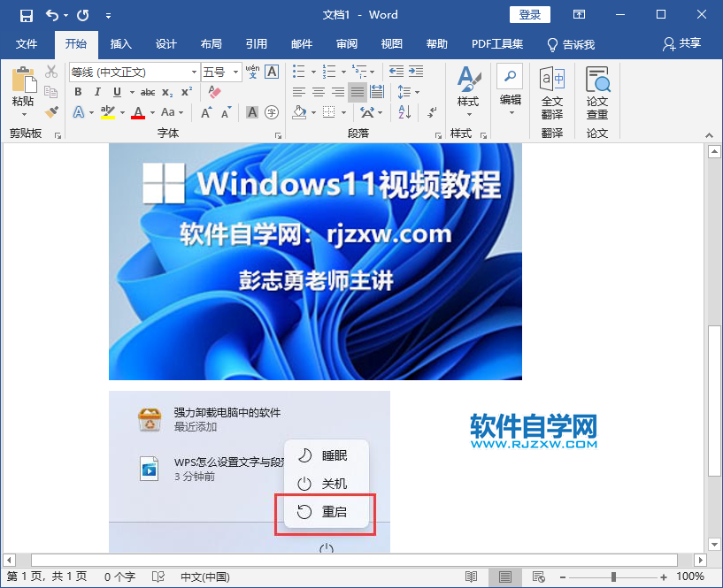Toggle the character shading (字符底纹) icon
The height and width of the screenshot is (588, 723).
pyautogui.click(x=252, y=112)
